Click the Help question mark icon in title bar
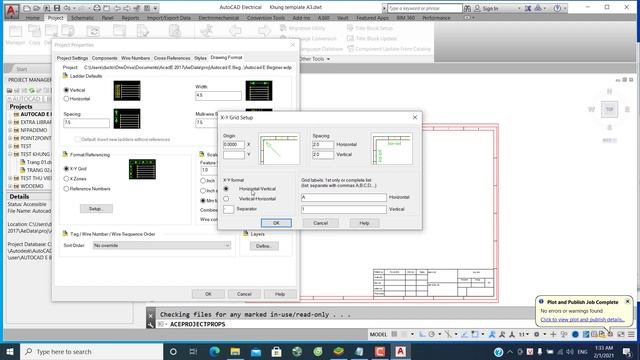The height and width of the screenshot is (360, 640). click(557, 8)
